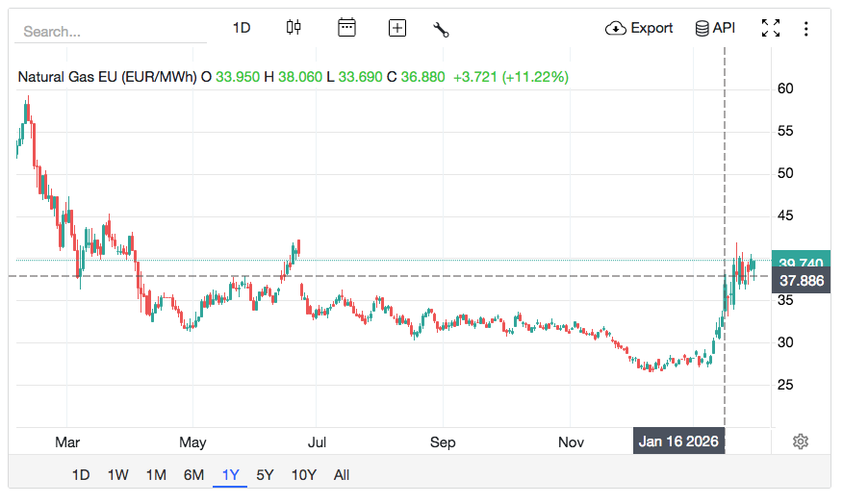843x504 pixels.
Task: Click the add comparison plus icon
Action: (397, 28)
